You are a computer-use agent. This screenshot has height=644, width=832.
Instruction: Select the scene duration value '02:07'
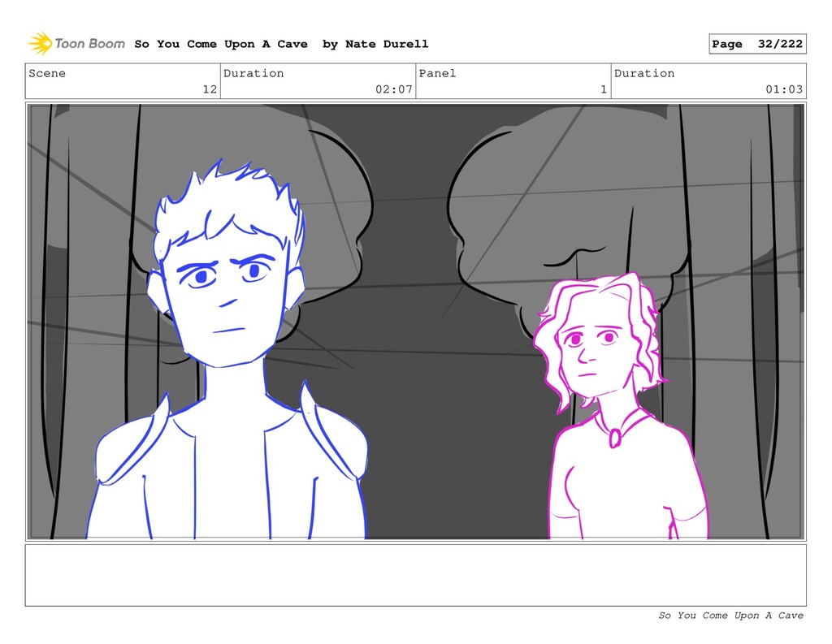[394, 89]
